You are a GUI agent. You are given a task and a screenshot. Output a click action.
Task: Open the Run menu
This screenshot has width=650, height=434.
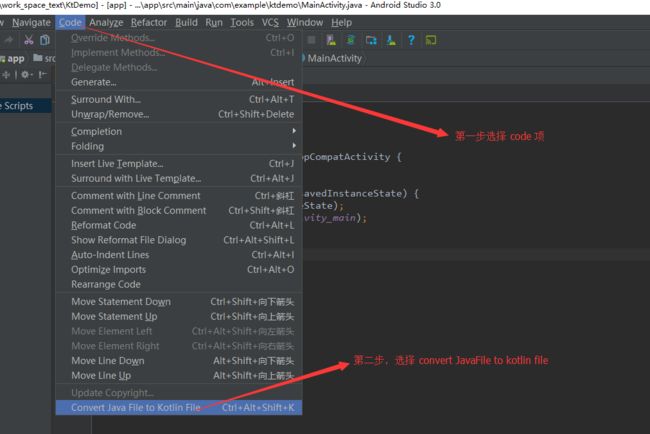point(214,22)
